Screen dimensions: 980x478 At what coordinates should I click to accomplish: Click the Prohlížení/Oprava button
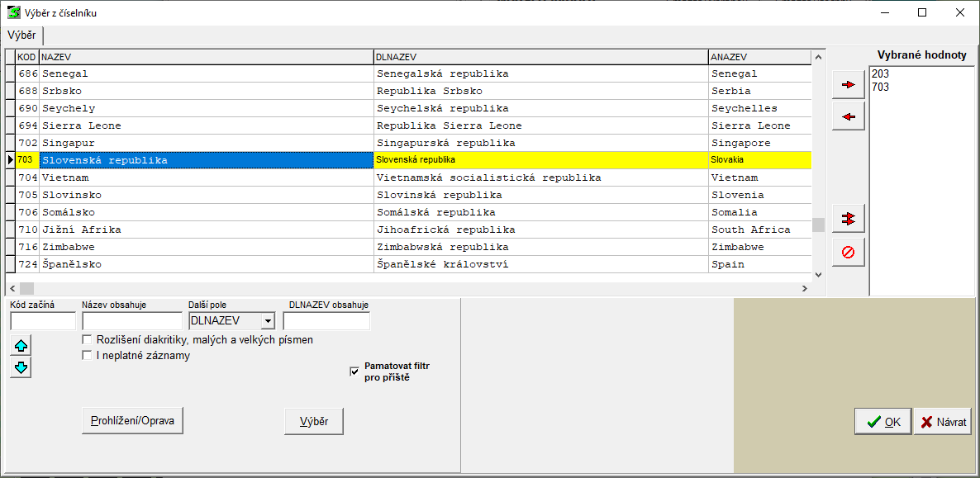click(132, 421)
